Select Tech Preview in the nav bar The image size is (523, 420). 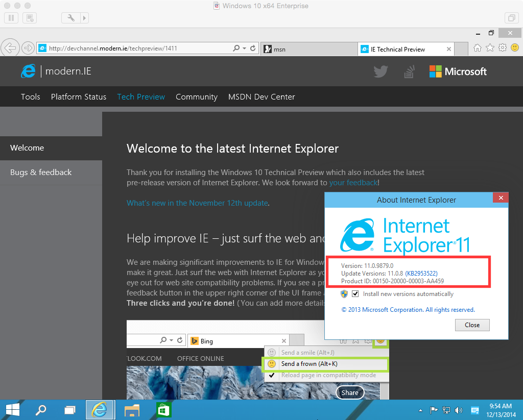click(x=141, y=96)
